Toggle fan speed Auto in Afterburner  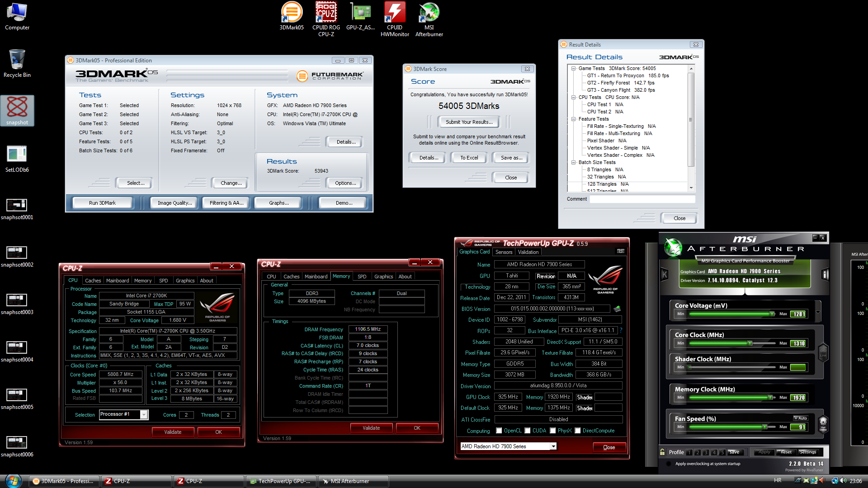pos(800,418)
